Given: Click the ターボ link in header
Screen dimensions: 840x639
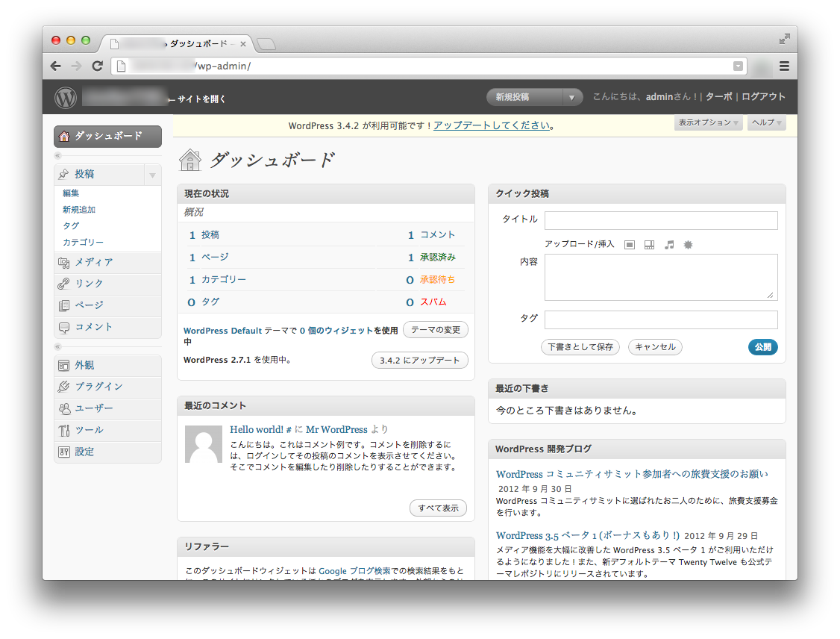Looking at the screenshot, I should click(719, 96).
